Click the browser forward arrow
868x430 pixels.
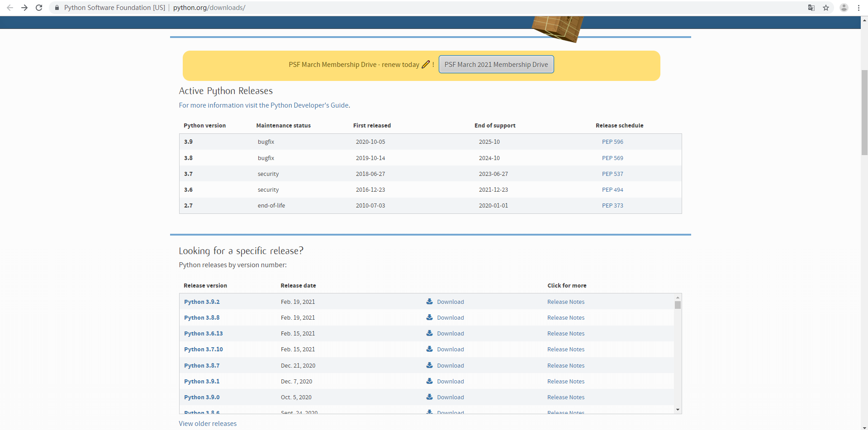click(x=24, y=8)
